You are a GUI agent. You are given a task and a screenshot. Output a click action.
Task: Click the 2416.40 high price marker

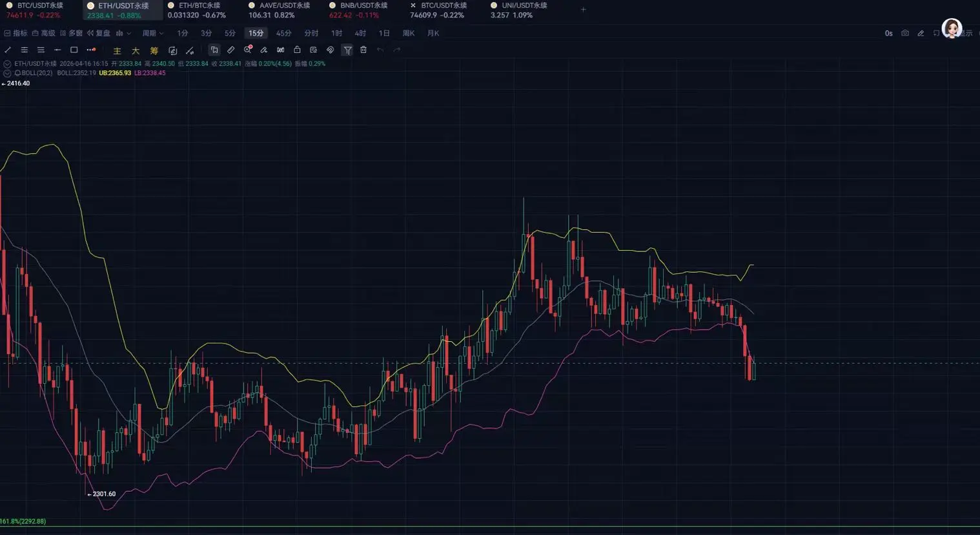point(15,83)
